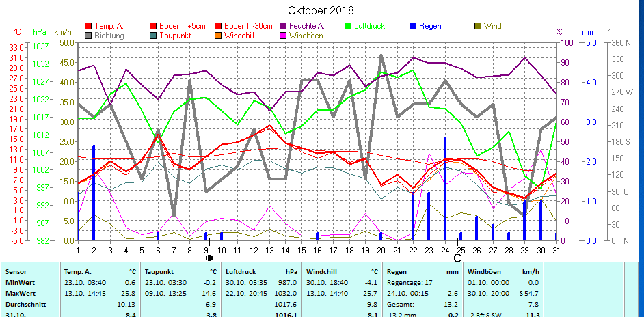Click the Windböen column header in table
644x317 pixels.
[483, 272]
